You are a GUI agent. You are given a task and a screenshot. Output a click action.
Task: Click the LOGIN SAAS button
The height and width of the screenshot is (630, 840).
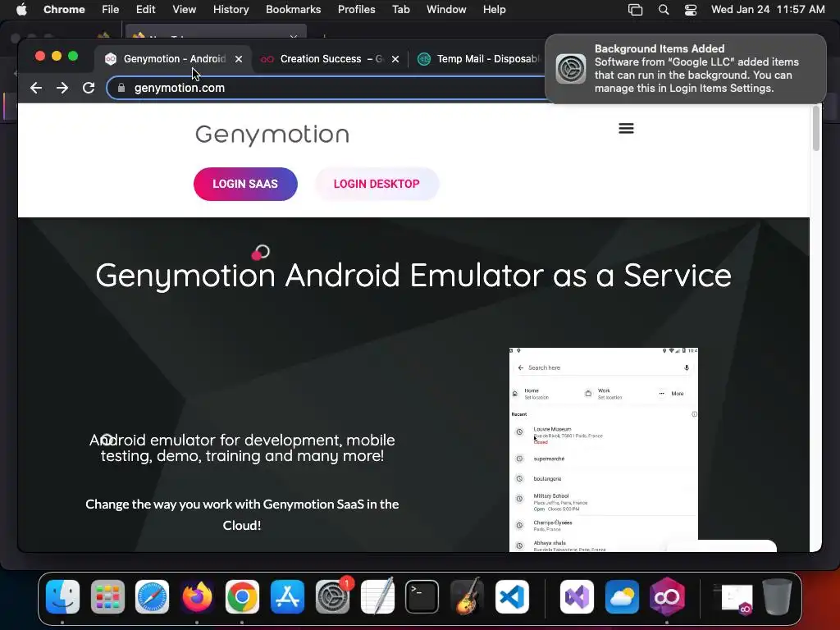pos(245,184)
